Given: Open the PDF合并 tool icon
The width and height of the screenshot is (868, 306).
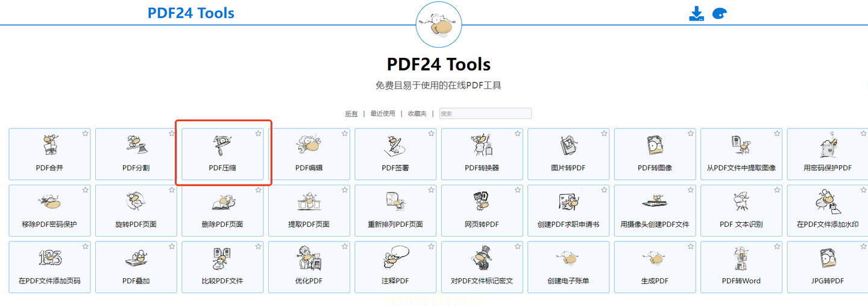Looking at the screenshot, I should pos(49,145).
